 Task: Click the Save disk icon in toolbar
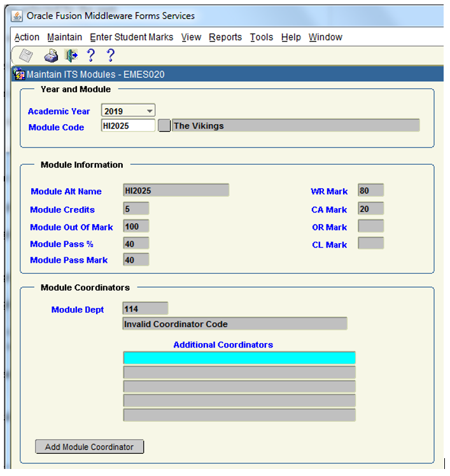click(x=26, y=56)
